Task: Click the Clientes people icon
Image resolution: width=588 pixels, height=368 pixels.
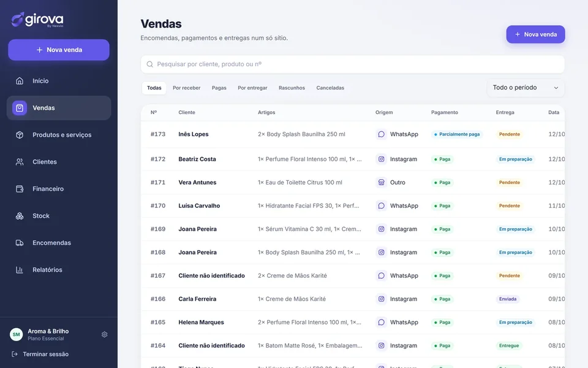Action: point(20,162)
